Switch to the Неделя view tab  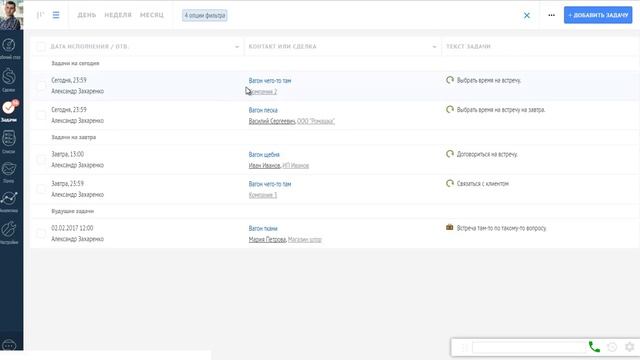click(x=118, y=15)
